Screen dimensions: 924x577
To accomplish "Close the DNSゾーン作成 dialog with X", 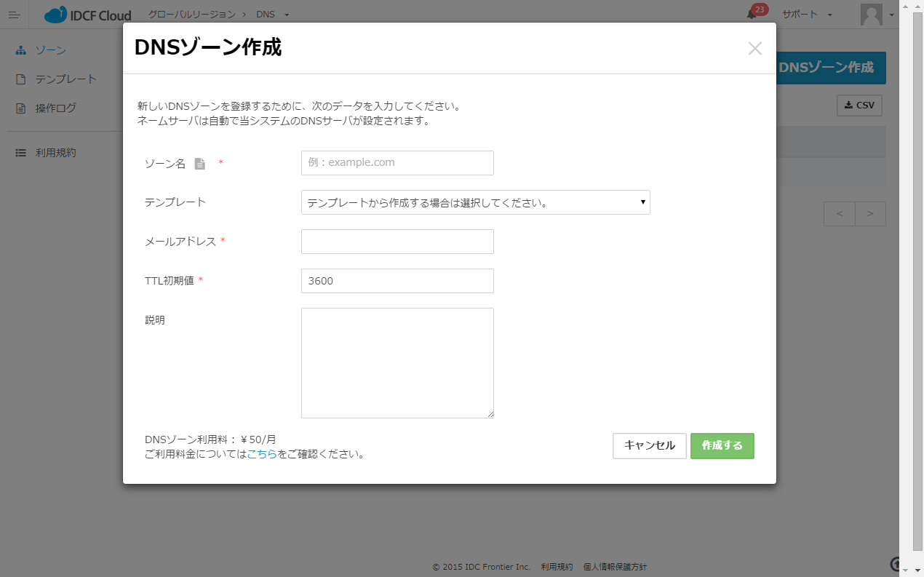I will [x=754, y=49].
